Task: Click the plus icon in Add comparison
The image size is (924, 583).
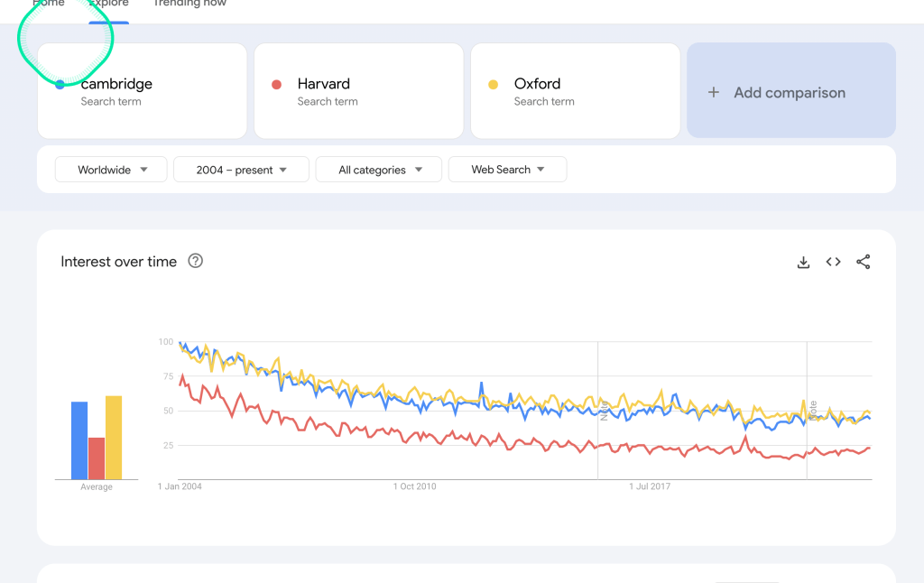Action: 714,92
